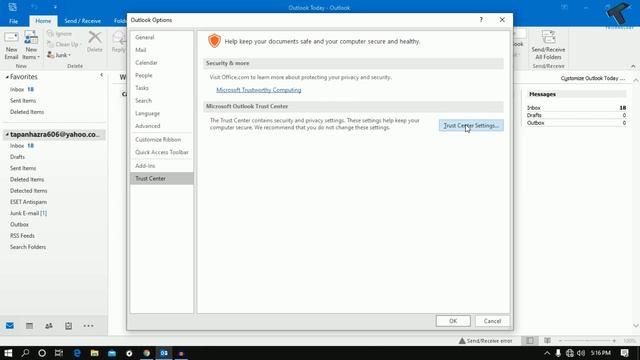Open the RSS Feeds folder
640x360 pixels.
pos(22,236)
